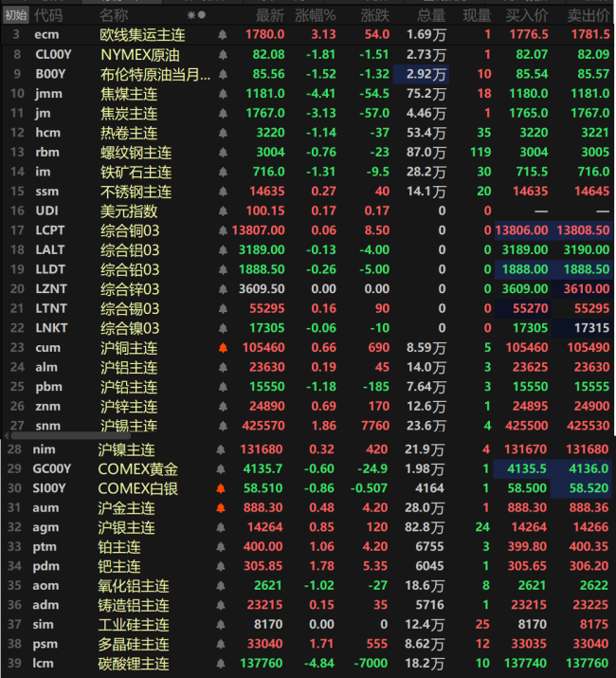Image resolution: width=616 pixels, height=678 pixels.
Task: Select the CL00Y code cell
Action: click(x=54, y=54)
